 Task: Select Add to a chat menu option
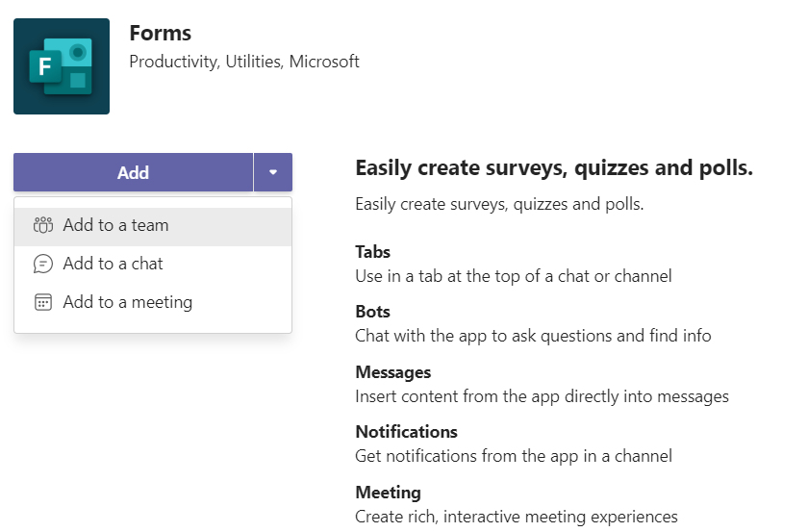click(x=153, y=264)
